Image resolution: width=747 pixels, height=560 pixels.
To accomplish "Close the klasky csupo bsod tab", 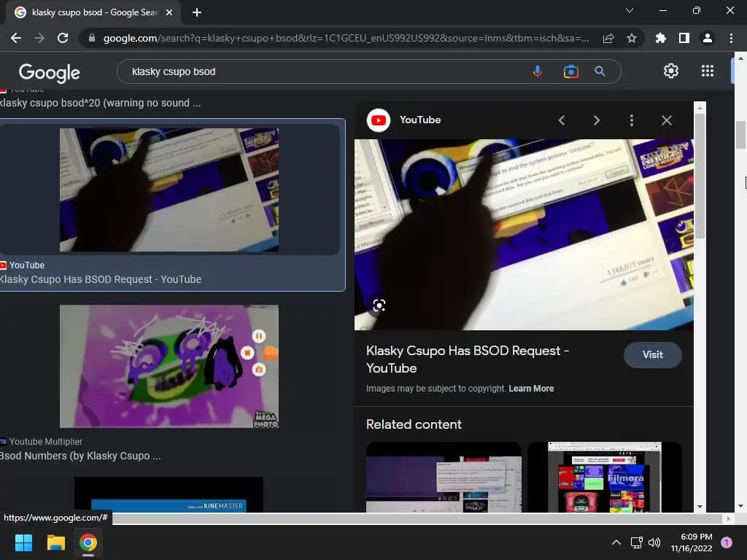I will (x=169, y=12).
